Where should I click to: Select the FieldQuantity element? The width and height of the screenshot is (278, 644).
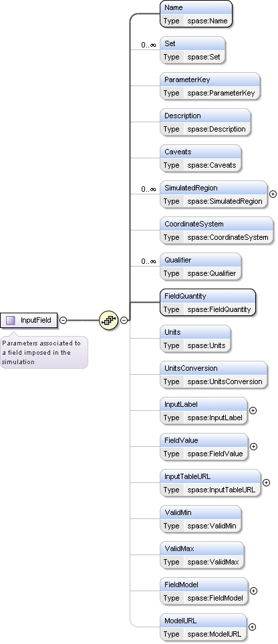point(208,302)
